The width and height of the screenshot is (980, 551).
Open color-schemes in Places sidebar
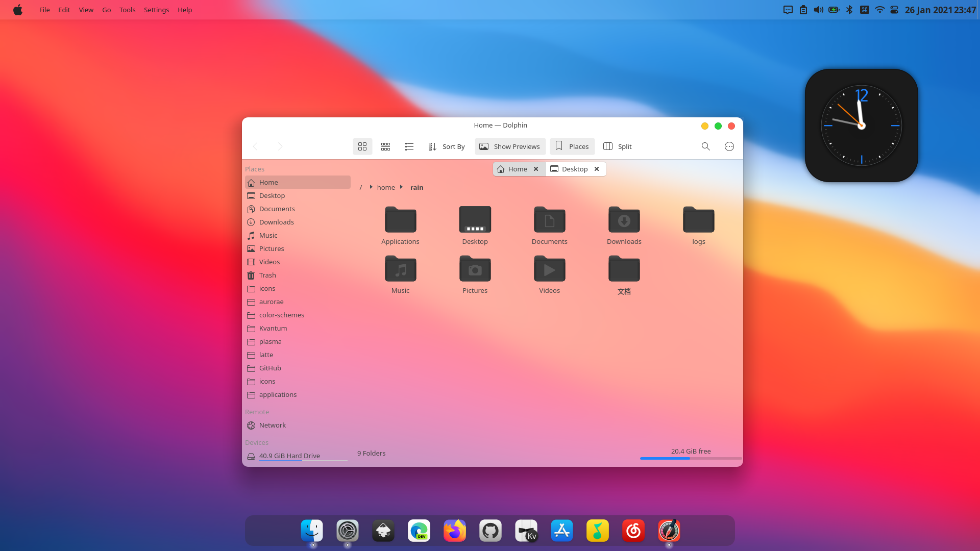coord(298,315)
